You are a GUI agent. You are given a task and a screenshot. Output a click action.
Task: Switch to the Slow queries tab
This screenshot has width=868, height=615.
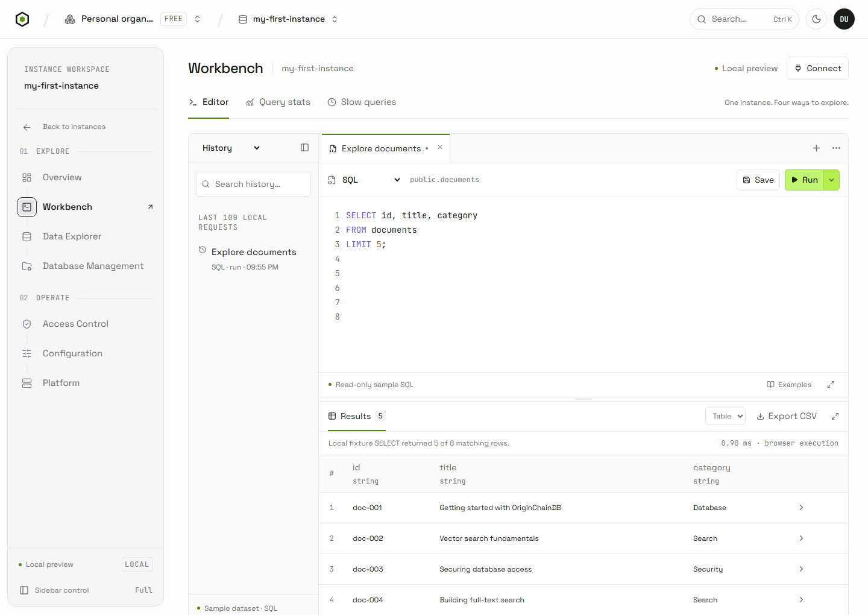click(x=362, y=102)
